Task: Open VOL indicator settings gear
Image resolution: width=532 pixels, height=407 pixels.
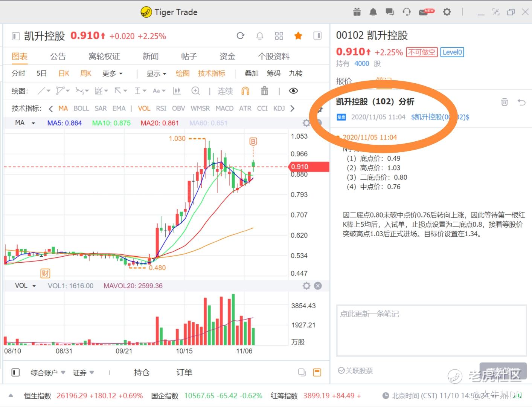Action: coord(306,286)
